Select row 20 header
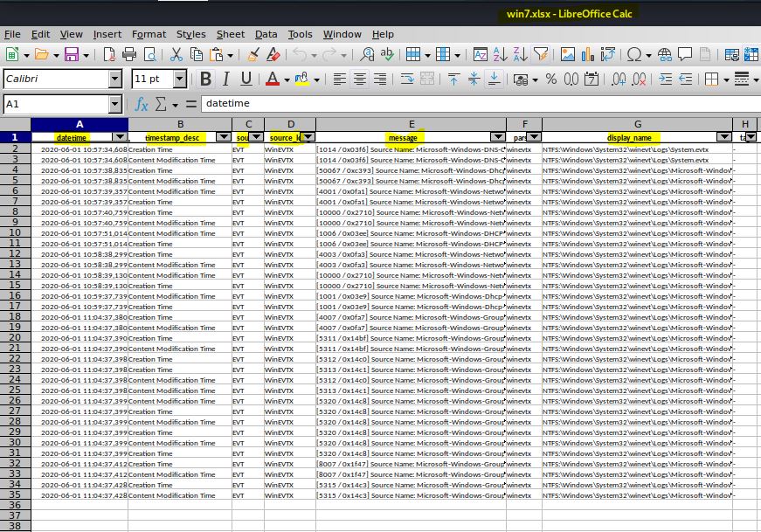Image resolution: width=761 pixels, height=532 pixels. tap(15, 338)
